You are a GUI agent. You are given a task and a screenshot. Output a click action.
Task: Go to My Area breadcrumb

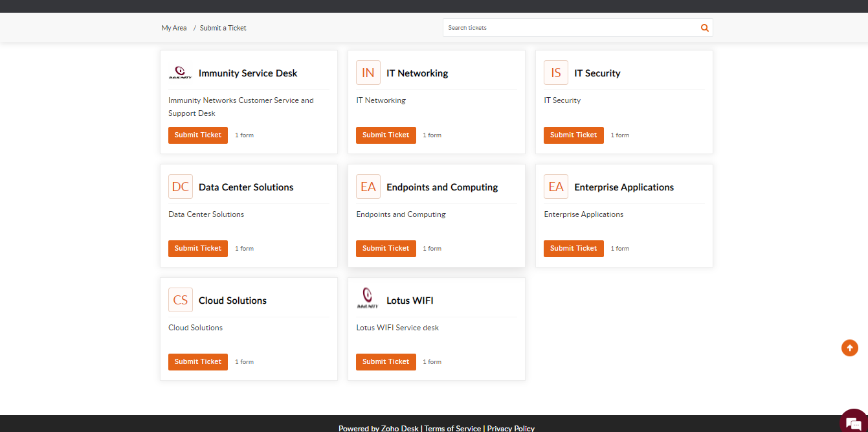pyautogui.click(x=174, y=28)
